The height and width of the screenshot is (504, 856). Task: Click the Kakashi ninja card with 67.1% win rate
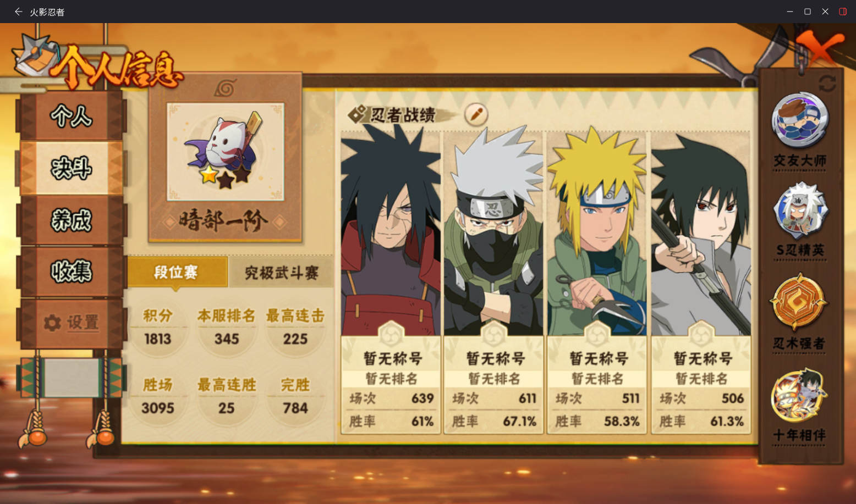pos(494,283)
